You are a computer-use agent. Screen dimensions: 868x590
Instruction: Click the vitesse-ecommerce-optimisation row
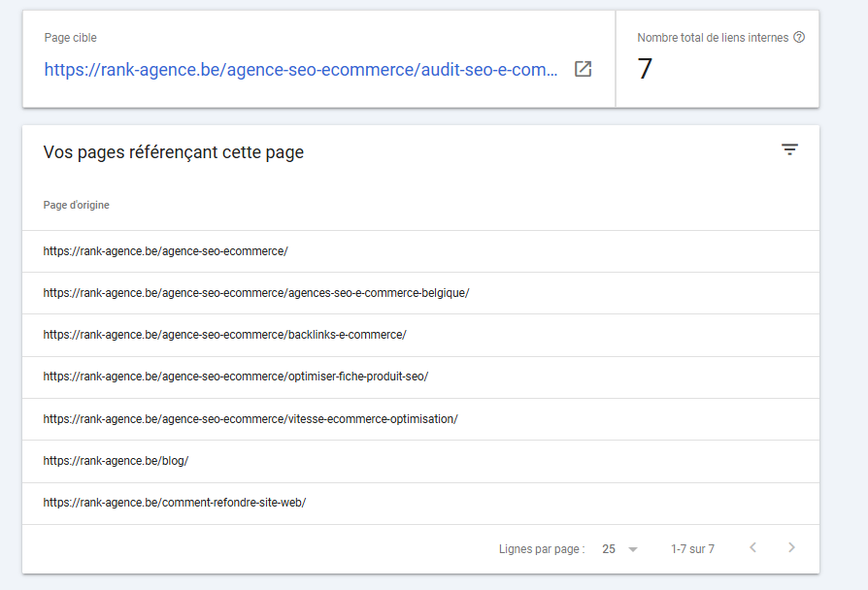point(250,419)
